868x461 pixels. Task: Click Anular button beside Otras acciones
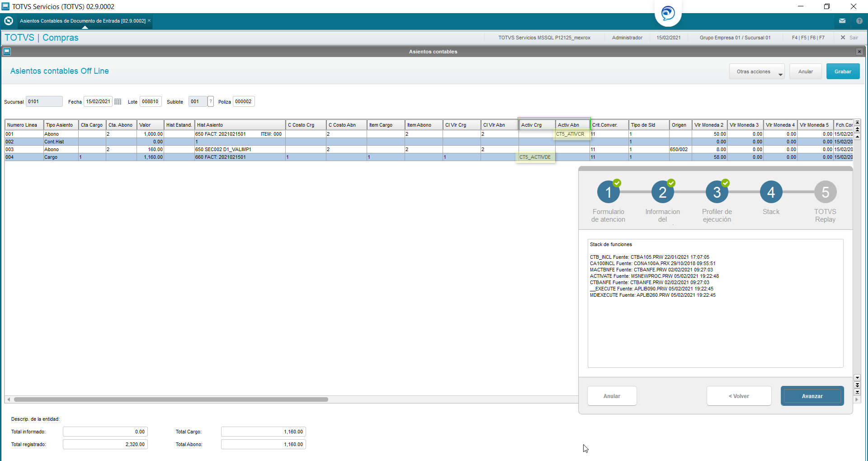click(806, 71)
